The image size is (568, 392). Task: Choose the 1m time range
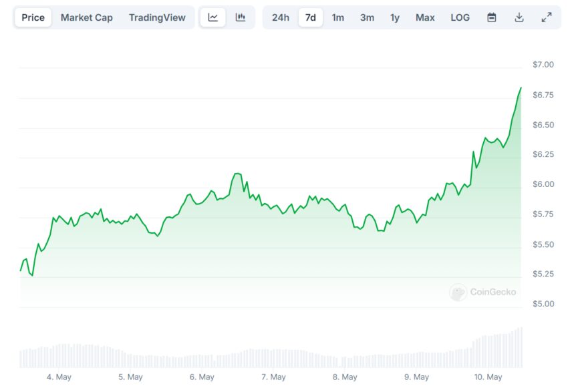coord(338,17)
